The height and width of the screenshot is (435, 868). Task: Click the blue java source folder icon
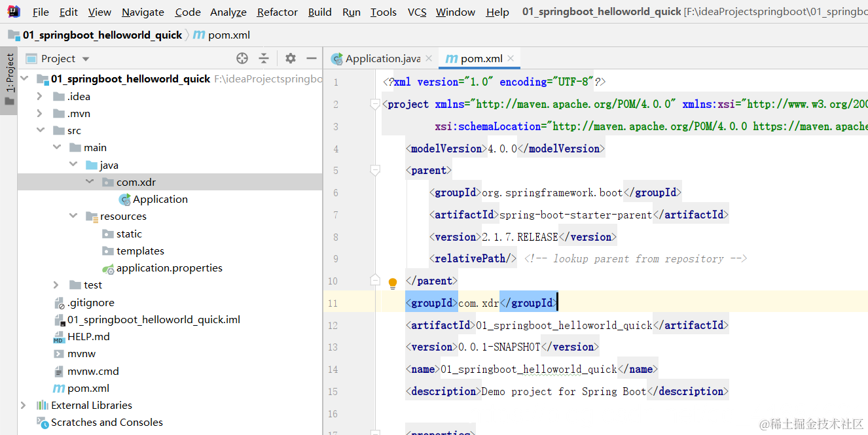click(x=92, y=165)
